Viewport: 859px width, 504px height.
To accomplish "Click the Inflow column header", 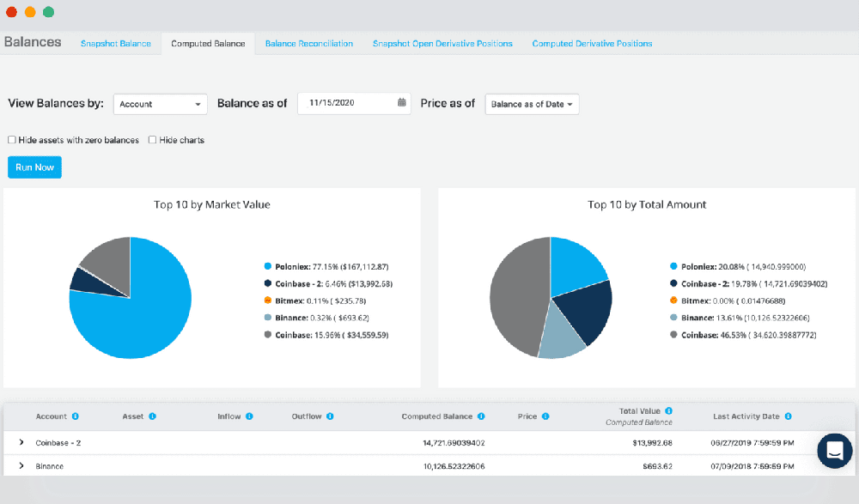I will (229, 416).
